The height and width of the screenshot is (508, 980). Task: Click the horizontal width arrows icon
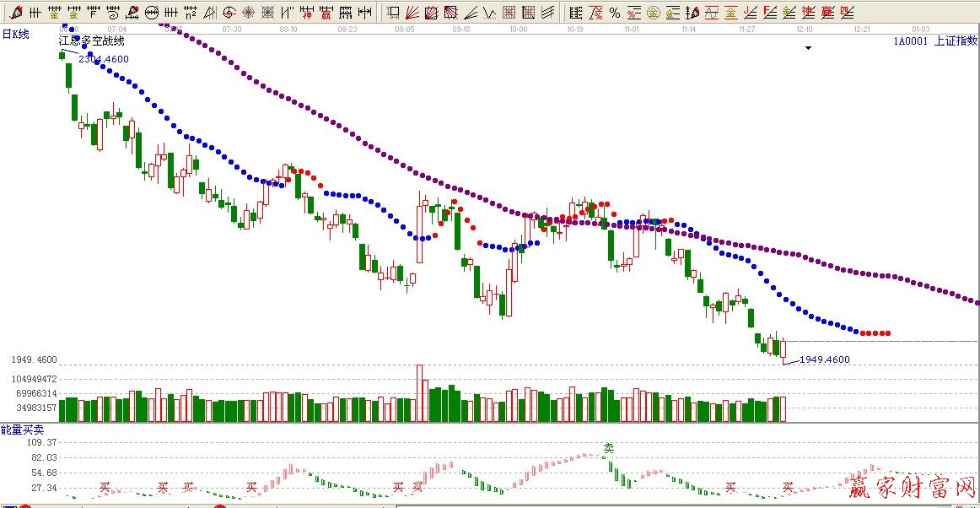point(364,12)
